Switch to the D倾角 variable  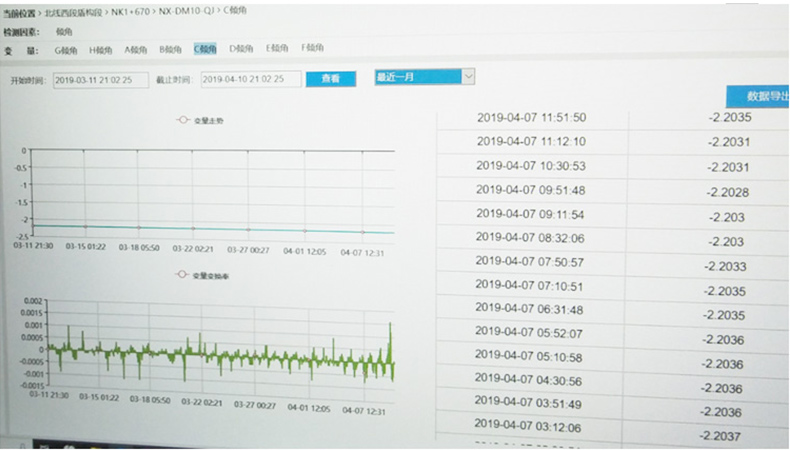(x=241, y=48)
